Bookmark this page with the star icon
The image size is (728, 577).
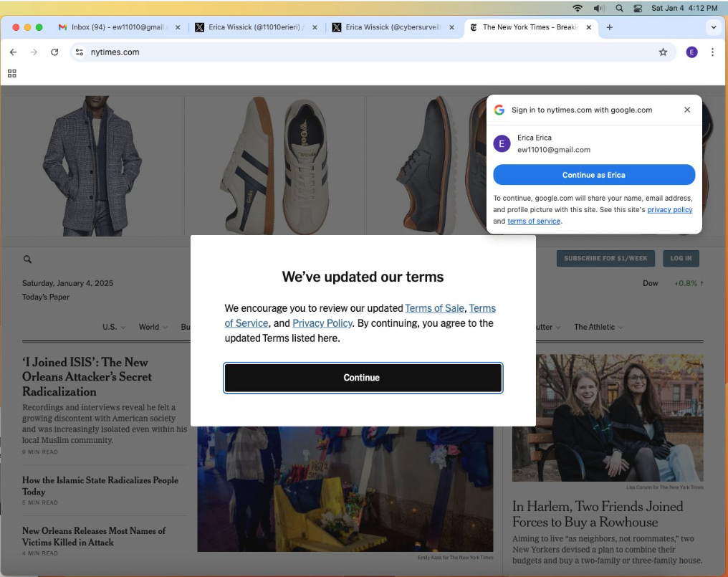pyautogui.click(x=663, y=52)
